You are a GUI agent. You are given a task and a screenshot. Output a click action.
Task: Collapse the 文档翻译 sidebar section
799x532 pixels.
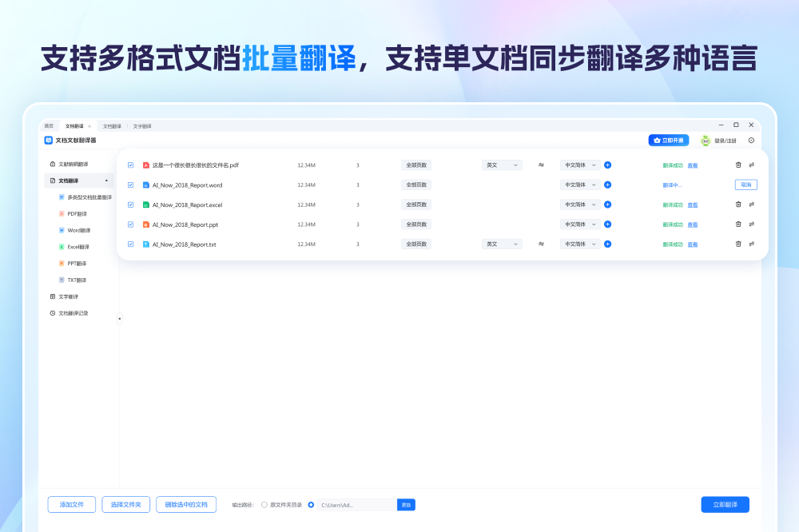107,180
